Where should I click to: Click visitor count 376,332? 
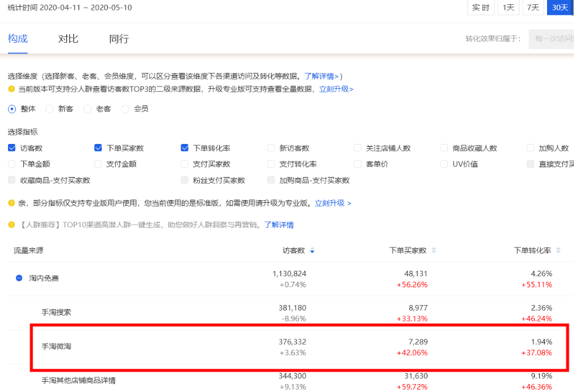point(292,342)
